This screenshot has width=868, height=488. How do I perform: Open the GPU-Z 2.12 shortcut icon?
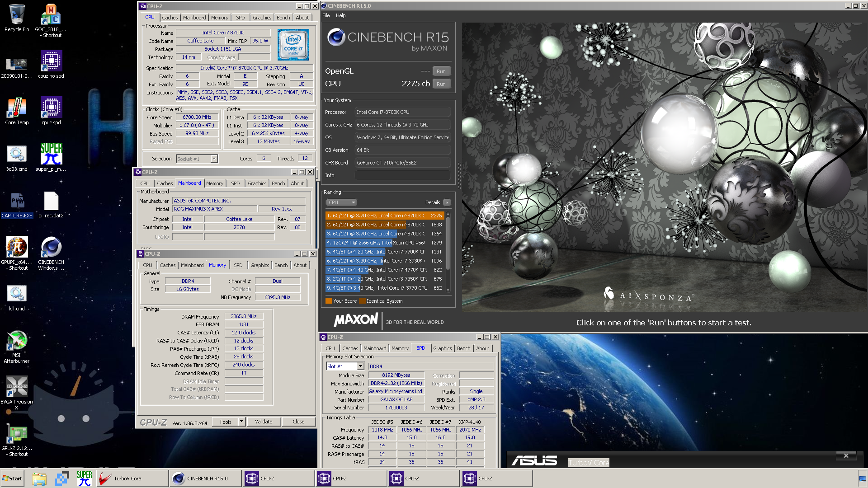coord(17,441)
